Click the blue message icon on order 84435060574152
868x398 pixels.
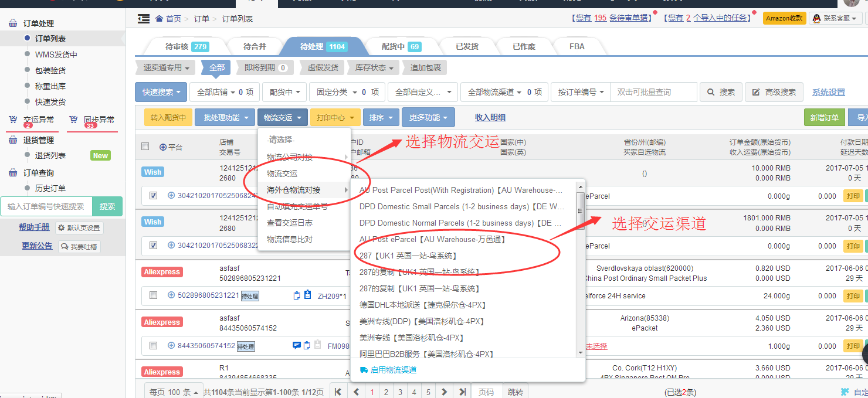[296, 345]
